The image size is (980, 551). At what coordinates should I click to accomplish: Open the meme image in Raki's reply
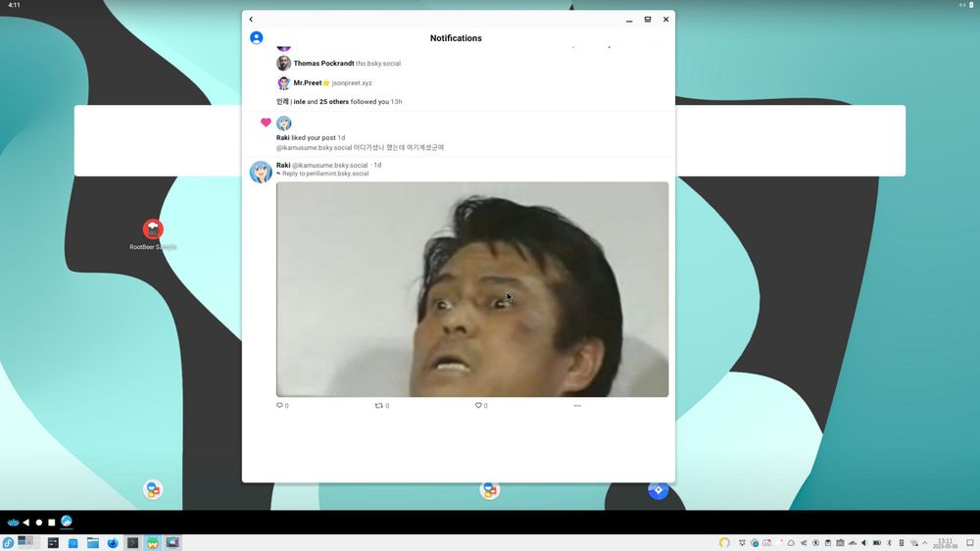coord(472,289)
